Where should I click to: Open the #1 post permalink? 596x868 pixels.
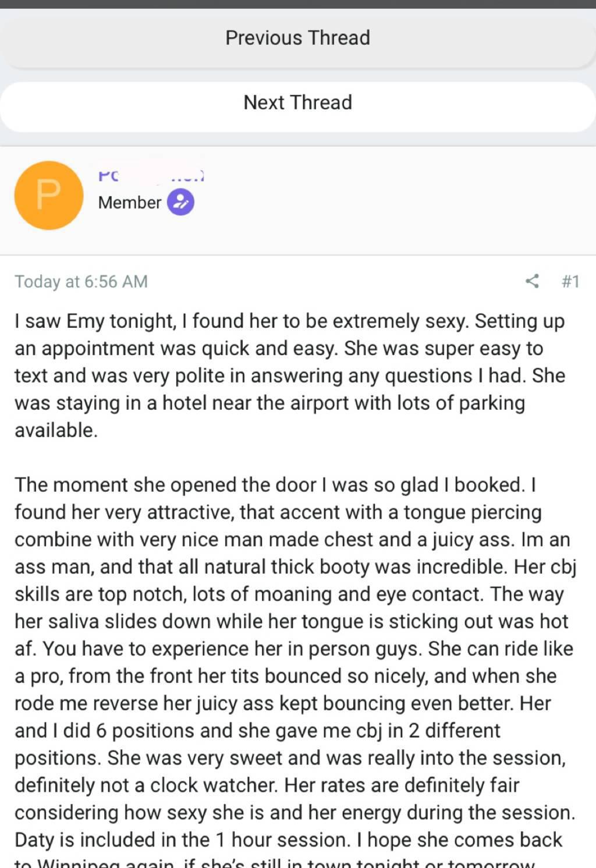click(x=570, y=282)
